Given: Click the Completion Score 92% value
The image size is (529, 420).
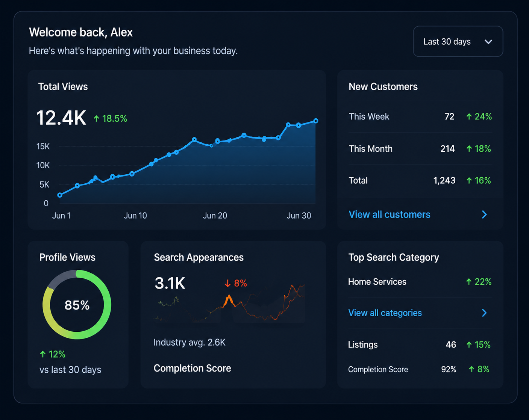Looking at the screenshot, I should 449,369.
